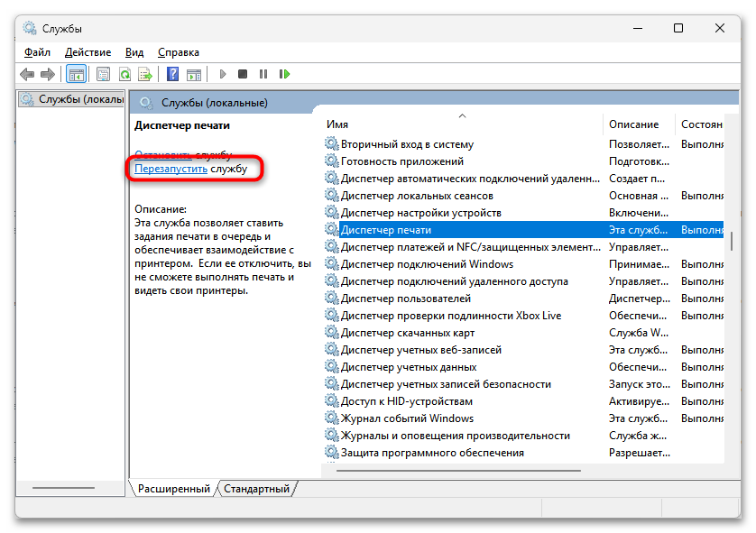Open Help via the blue question-mark icon

pos(171,74)
